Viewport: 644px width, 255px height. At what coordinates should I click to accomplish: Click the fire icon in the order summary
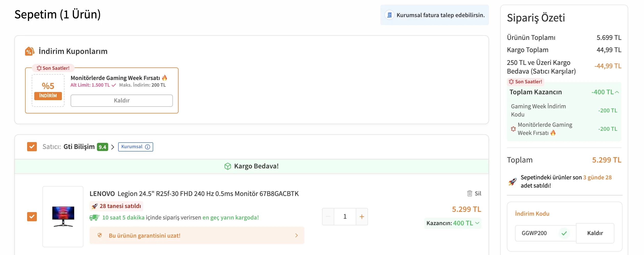pyautogui.click(x=553, y=133)
